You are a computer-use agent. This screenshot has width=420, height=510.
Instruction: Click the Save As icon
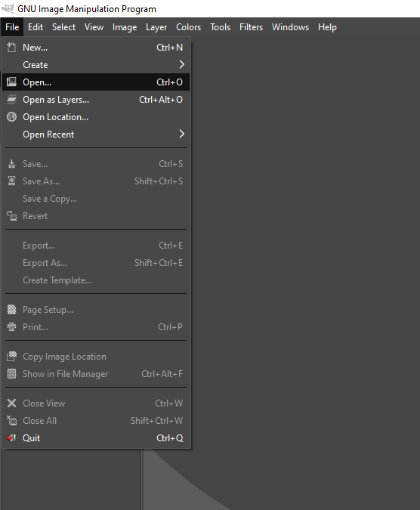[11, 181]
